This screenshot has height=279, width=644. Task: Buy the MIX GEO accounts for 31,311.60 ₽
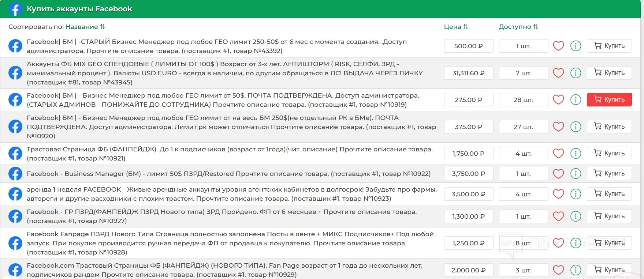[x=609, y=73]
